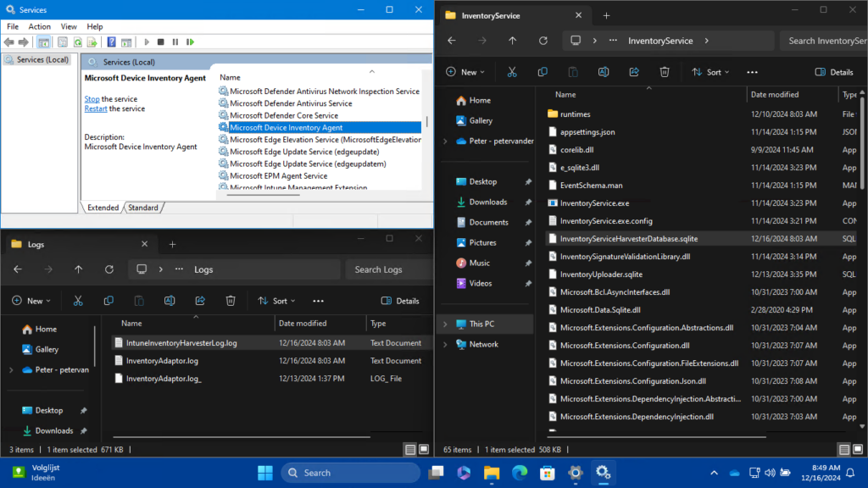Toggle the Details pane in Logs window

(400, 301)
